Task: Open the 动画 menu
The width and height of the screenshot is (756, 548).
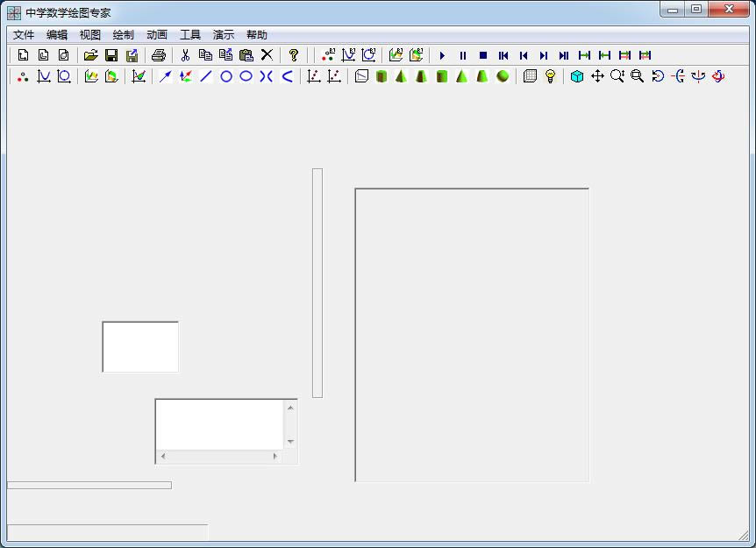Action: [x=157, y=35]
